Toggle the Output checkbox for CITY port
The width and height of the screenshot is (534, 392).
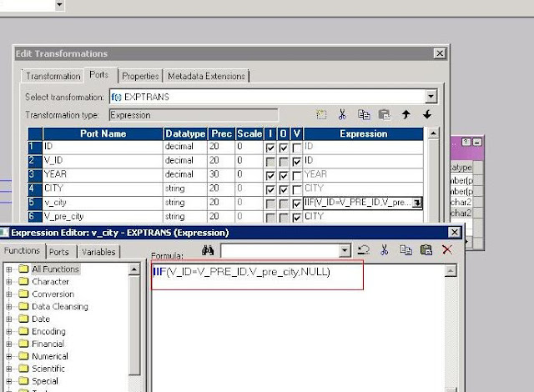[284, 189]
